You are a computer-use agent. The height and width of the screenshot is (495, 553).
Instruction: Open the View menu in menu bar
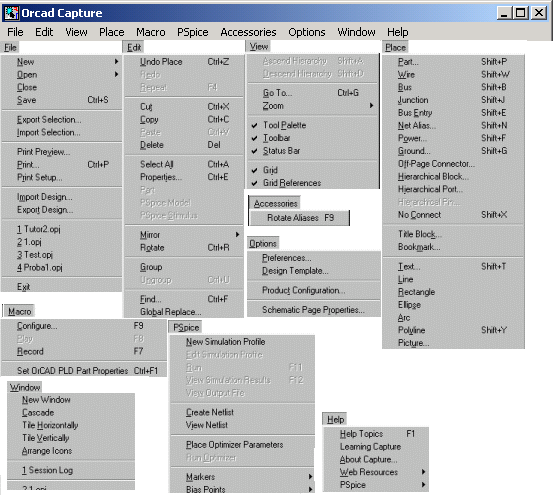(76, 32)
